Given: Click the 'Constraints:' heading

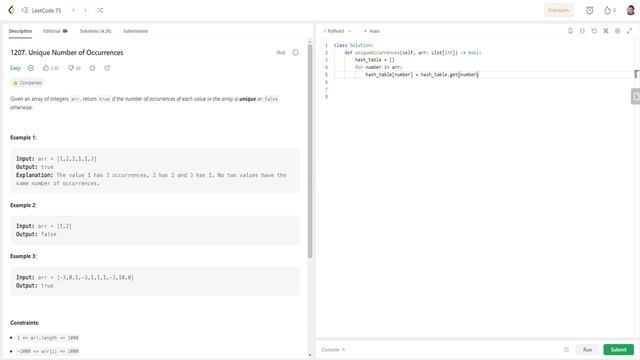Looking at the screenshot, I should (24, 323).
